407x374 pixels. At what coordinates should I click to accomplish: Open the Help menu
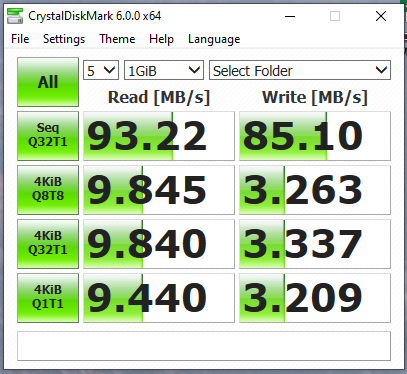(161, 39)
